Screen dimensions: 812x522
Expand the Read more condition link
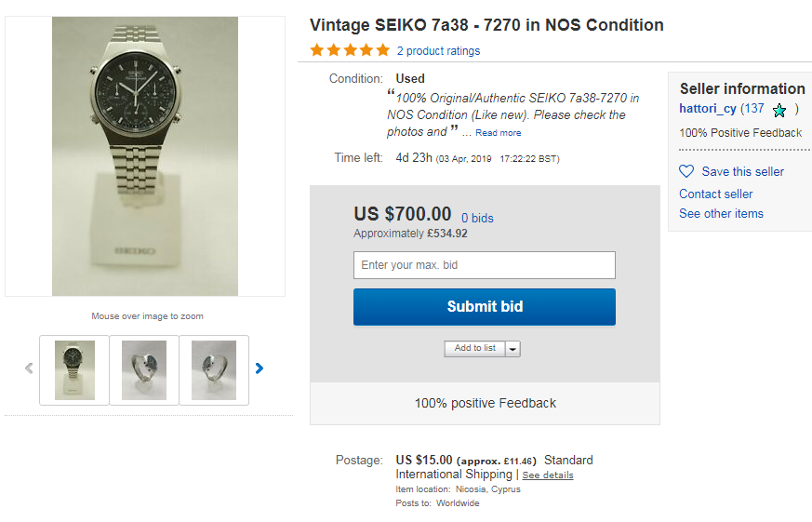[x=499, y=133]
